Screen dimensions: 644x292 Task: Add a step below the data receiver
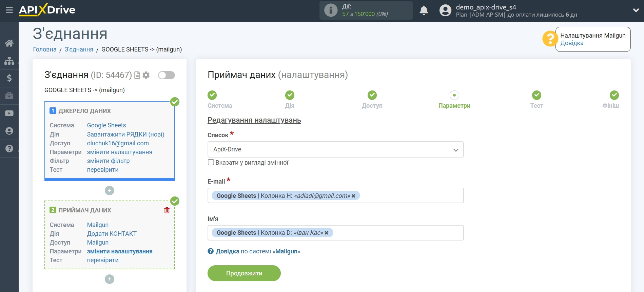(110, 279)
